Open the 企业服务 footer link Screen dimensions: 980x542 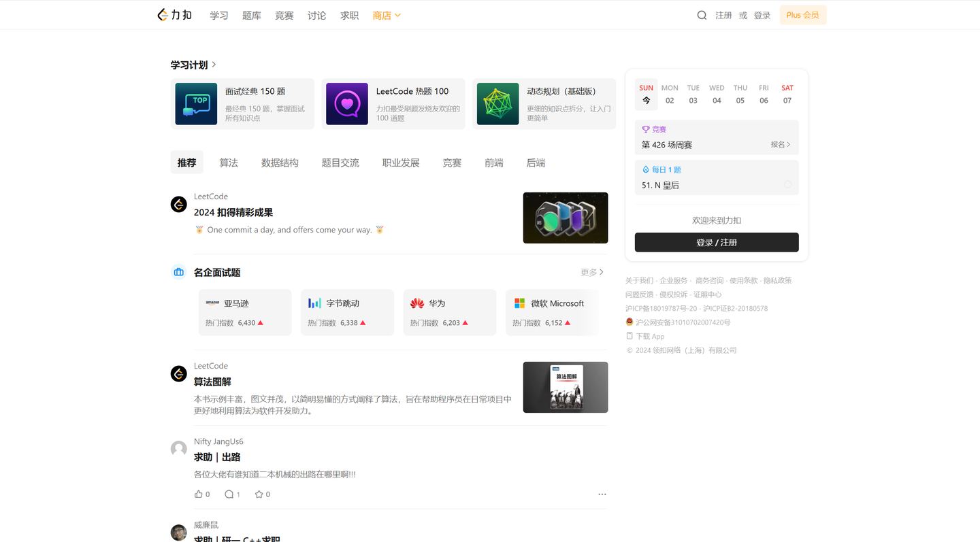pyautogui.click(x=674, y=280)
